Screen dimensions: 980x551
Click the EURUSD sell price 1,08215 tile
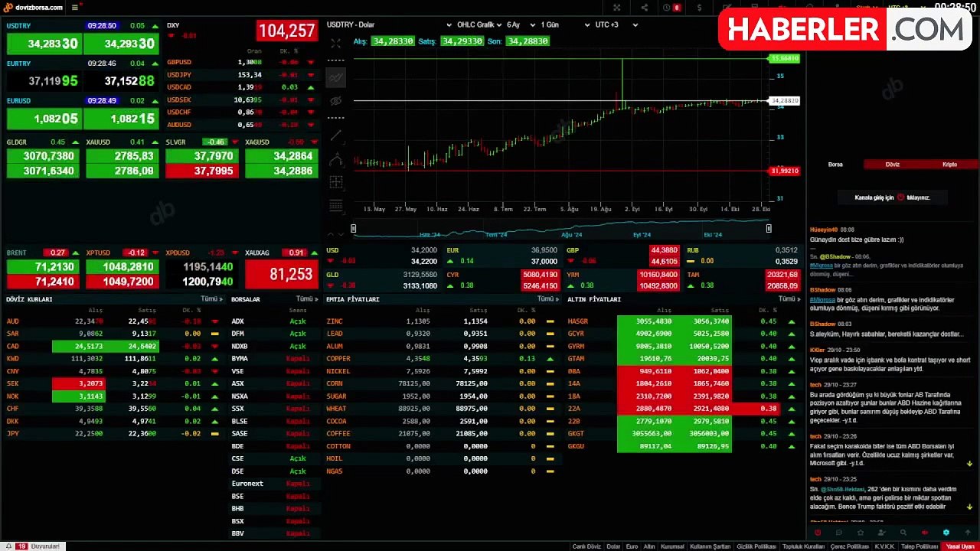coord(121,119)
